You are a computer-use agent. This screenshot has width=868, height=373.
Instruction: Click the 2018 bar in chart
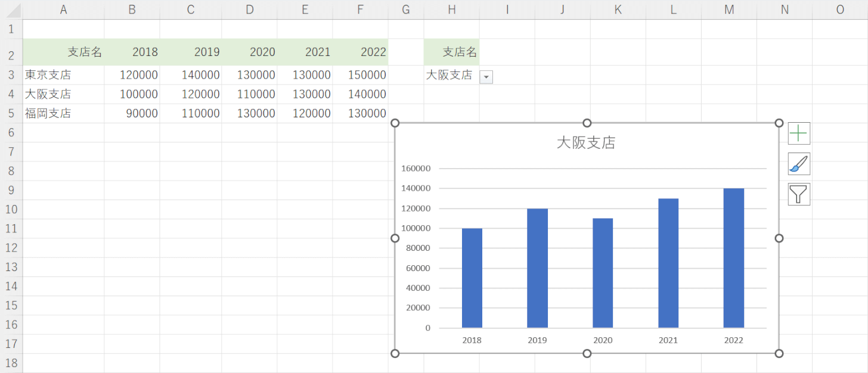click(472, 278)
